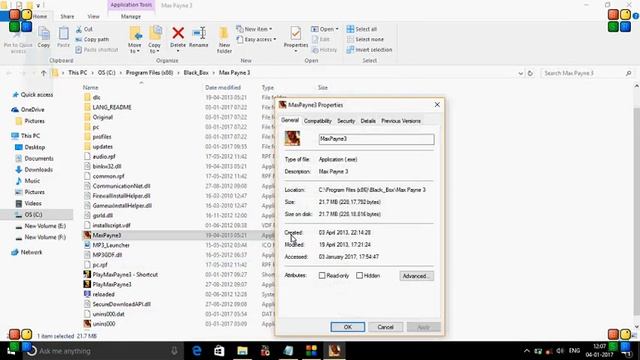This screenshot has width=640, height=360.
Task: Open the Details tab in Properties
Action: [x=368, y=121]
